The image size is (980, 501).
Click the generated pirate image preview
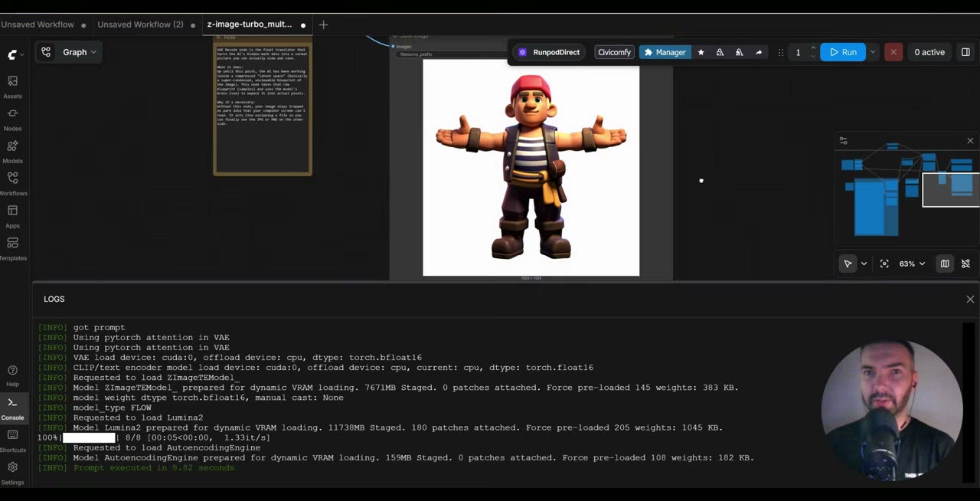pos(531,168)
